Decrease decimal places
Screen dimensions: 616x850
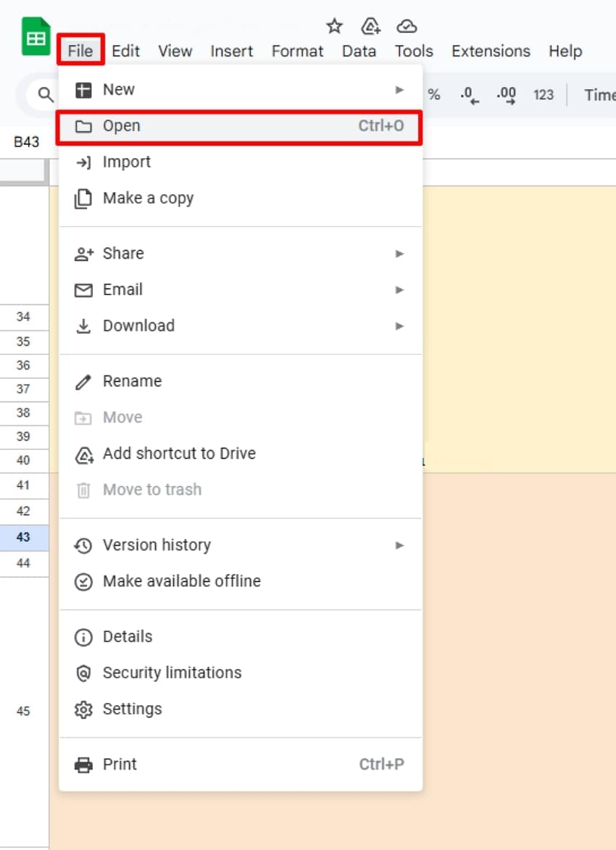coord(468,94)
